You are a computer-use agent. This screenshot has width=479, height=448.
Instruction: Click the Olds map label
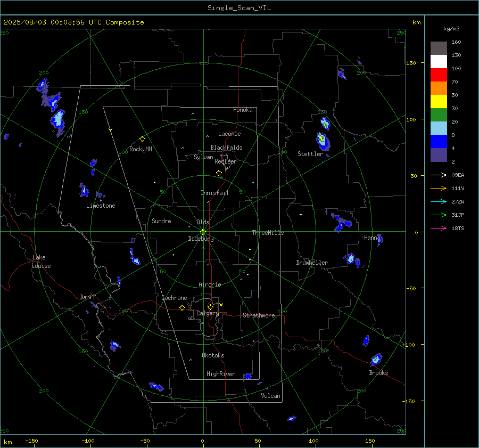pos(203,222)
